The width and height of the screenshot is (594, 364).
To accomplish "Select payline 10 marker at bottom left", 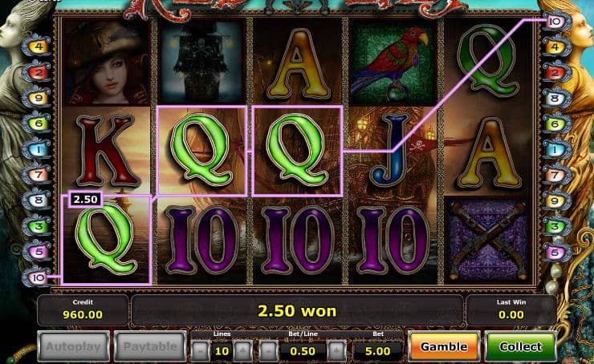I will click(37, 277).
